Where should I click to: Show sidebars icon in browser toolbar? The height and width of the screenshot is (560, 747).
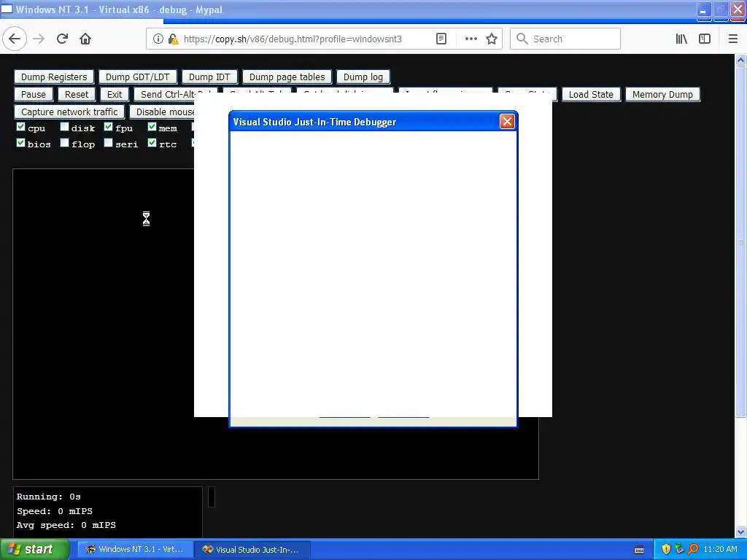pos(705,39)
